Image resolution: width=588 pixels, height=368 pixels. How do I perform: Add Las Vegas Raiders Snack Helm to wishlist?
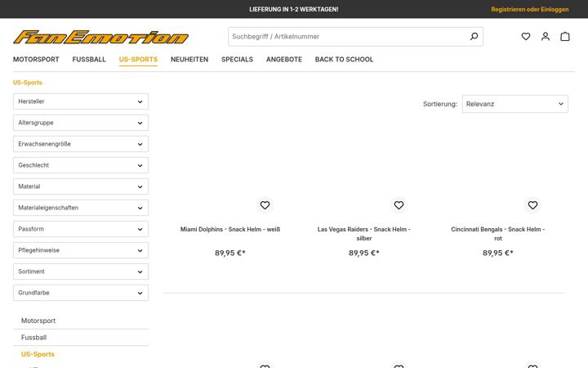pos(399,205)
